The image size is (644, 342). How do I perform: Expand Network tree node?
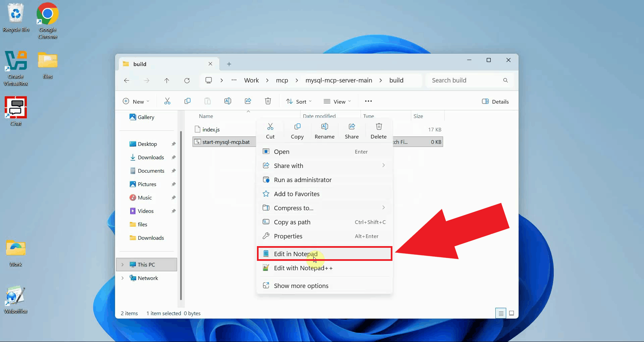click(x=122, y=278)
